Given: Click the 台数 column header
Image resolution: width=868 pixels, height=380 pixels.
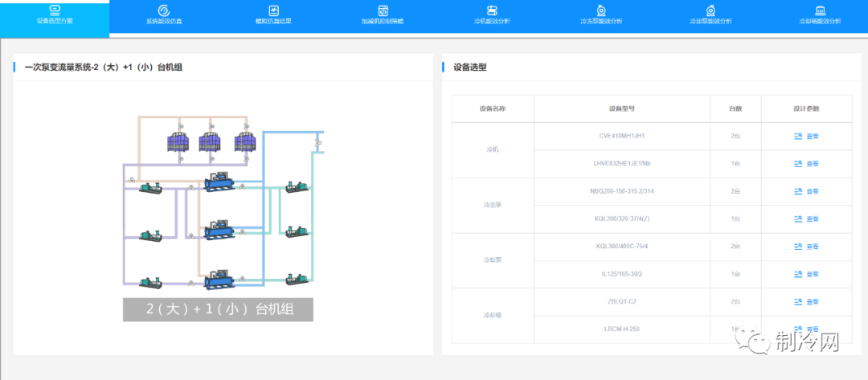Looking at the screenshot, I should point(735,108).
